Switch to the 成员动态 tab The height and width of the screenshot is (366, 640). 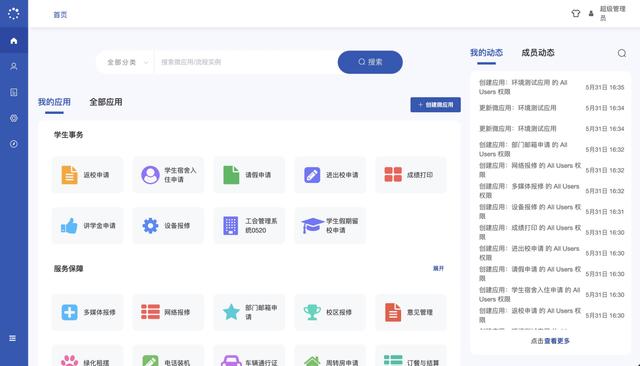tap(538, 53)
